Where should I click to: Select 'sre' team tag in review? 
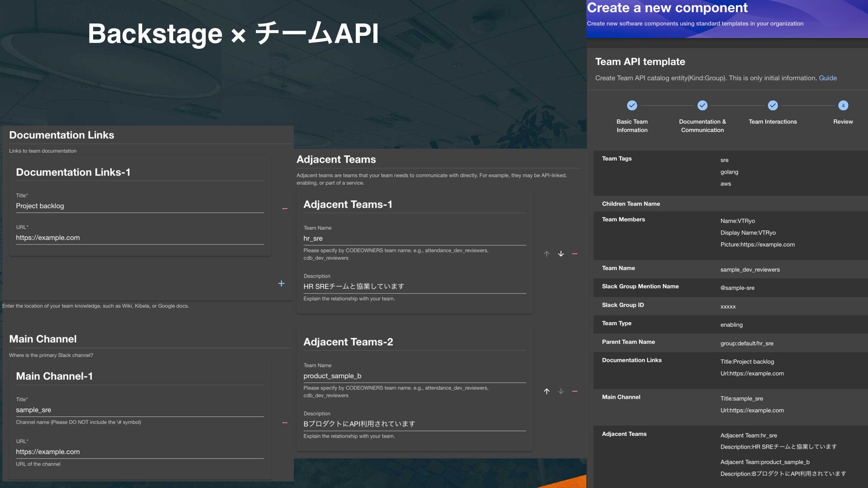[724, 160]
